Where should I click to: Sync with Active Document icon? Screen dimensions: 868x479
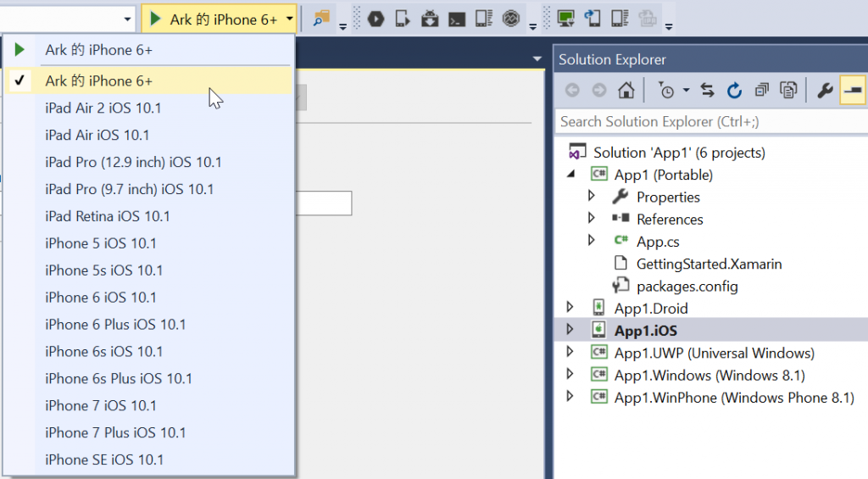click(x=707, y=90)
